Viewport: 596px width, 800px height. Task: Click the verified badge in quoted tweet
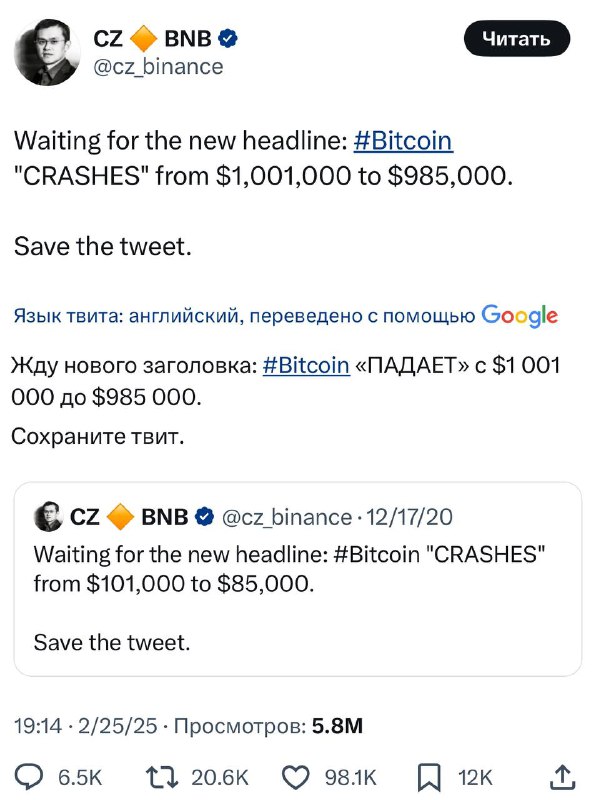pos(205,517)
